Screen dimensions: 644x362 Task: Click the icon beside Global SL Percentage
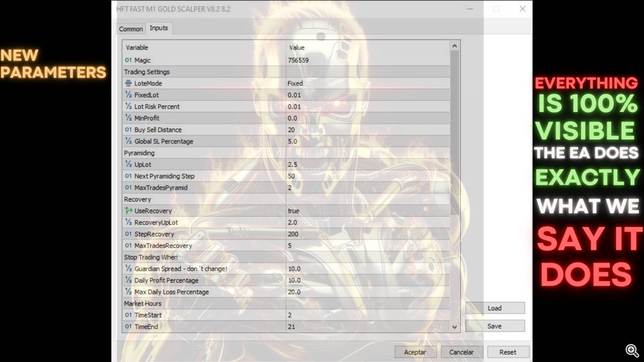click(128, 141)
